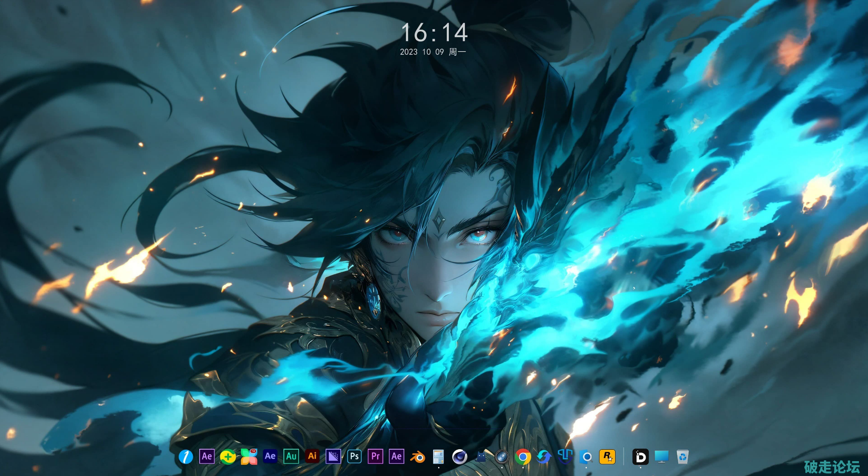The width and height of the screenshot is (868, 476).
Task: Open Adobe Audition from the dock
Action: [x=291, y=456]
